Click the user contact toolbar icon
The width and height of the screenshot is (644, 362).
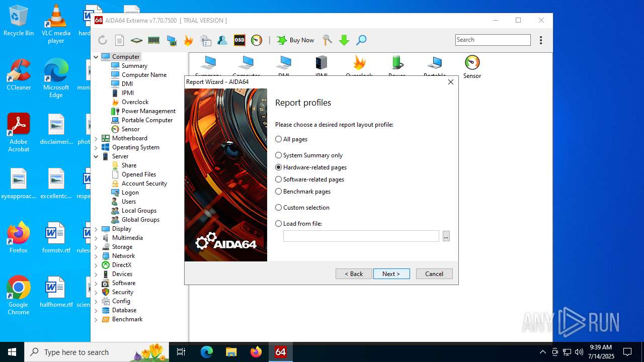(222, 40)
